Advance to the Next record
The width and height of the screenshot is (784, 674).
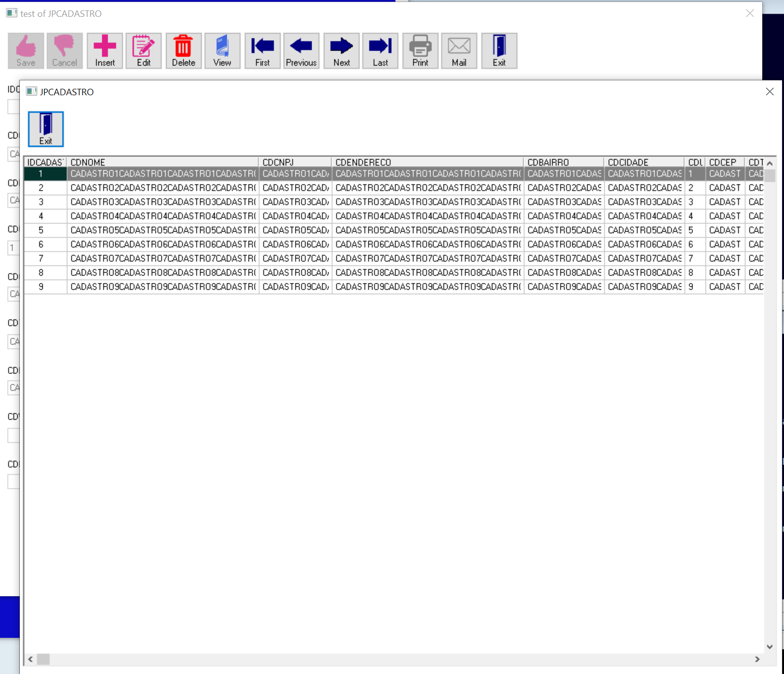point(341,51)
